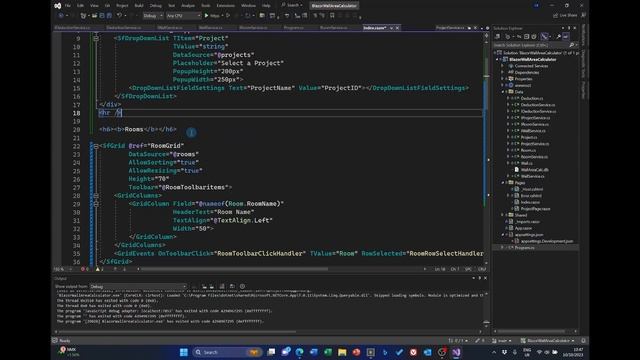Click the BlazorWallAreaCalculator repository in status bar
Viewport: 640px width, 360px height.
pos(547,340)
